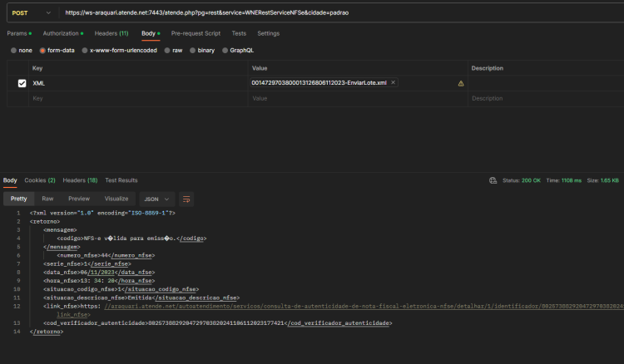Open the response Cookies (2) tab
The height and width of the screenshot is (364, 624).
tap(40, 180)
